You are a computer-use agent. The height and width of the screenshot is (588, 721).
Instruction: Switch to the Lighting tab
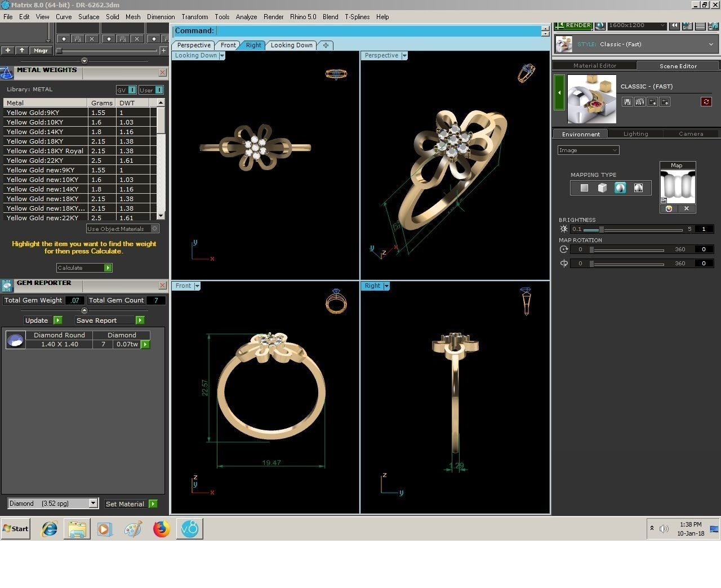[x=635, y=134]
